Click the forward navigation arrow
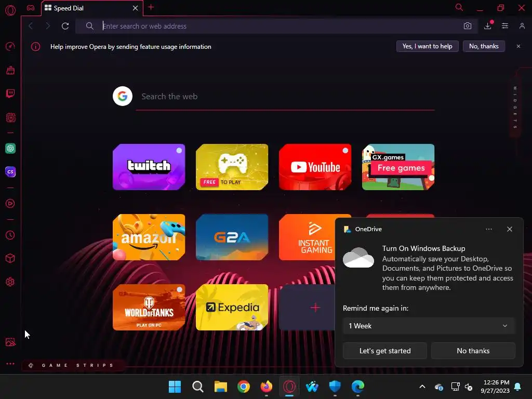 (x=47, y=26)
